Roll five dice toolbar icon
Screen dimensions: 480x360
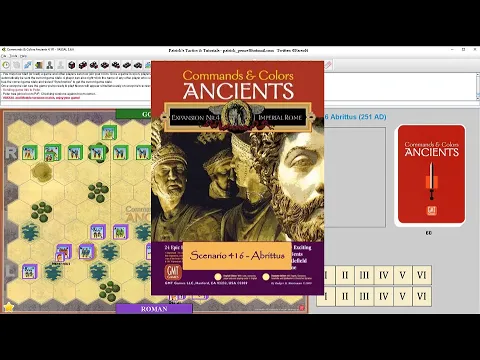tap(116, 65)
